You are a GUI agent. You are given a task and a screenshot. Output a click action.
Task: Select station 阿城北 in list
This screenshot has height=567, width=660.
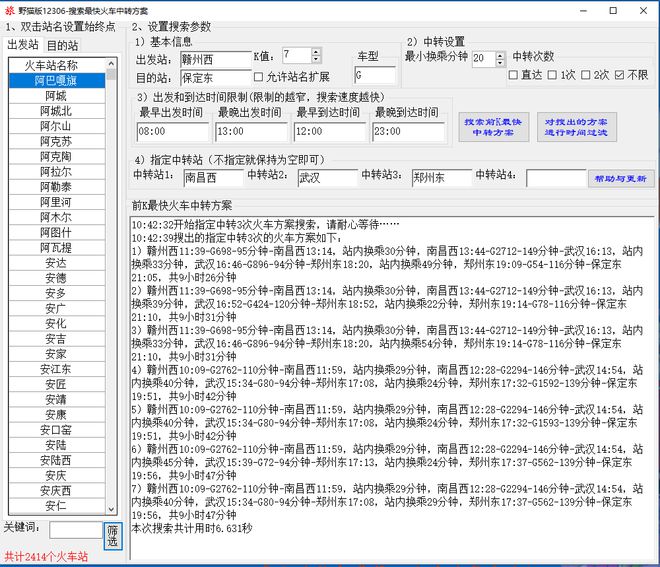[57, 111]
